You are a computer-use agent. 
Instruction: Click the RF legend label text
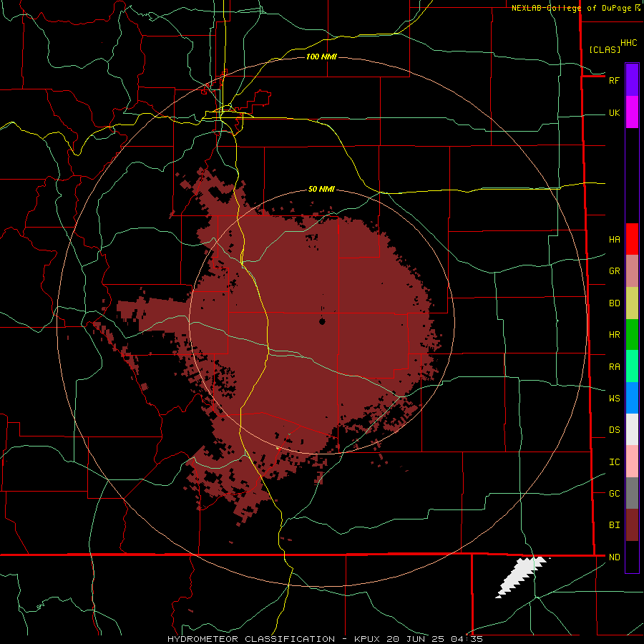click(614, 80)
